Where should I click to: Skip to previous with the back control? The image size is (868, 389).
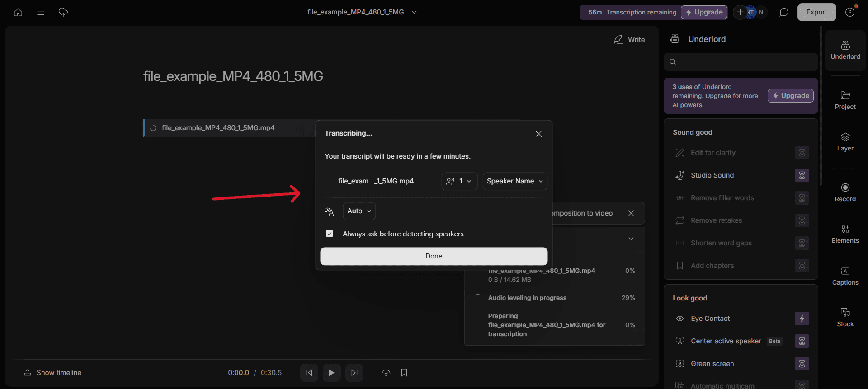click(309, 373)
